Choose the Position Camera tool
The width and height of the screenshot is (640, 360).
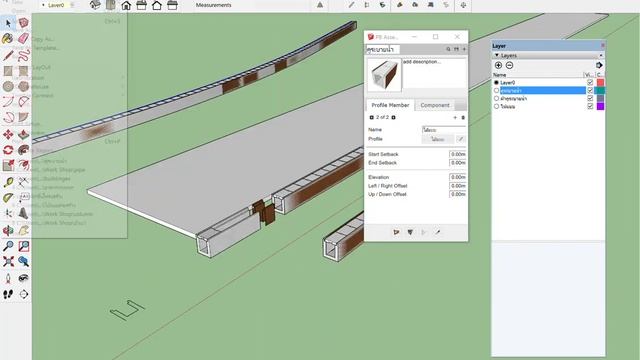tap(8, 278)
